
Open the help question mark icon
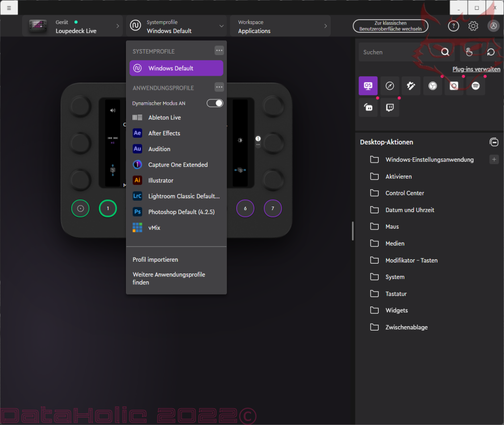pos(453,26)
